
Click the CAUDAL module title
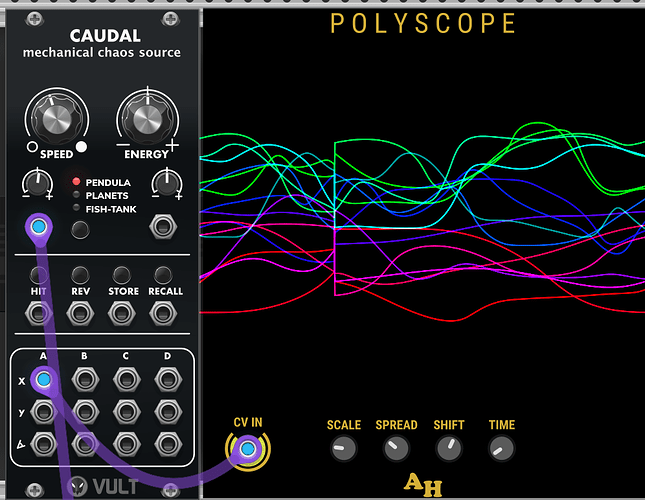105,36
